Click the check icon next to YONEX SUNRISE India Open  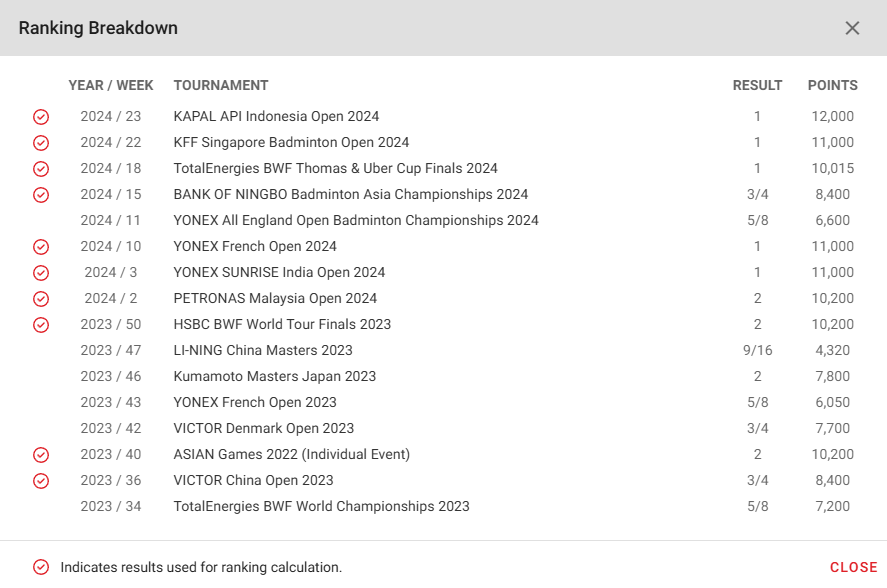point(41,273)
